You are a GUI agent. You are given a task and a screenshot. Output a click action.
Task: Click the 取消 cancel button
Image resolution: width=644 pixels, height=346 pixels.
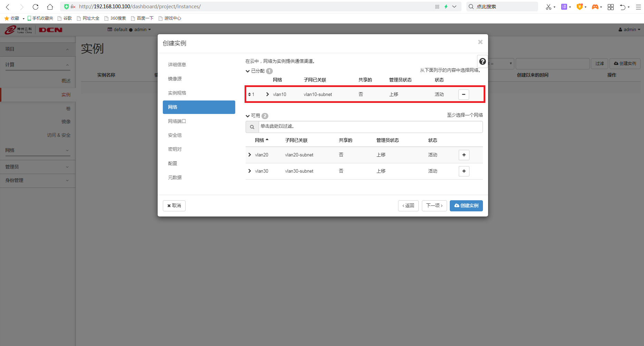click(174, 206)
